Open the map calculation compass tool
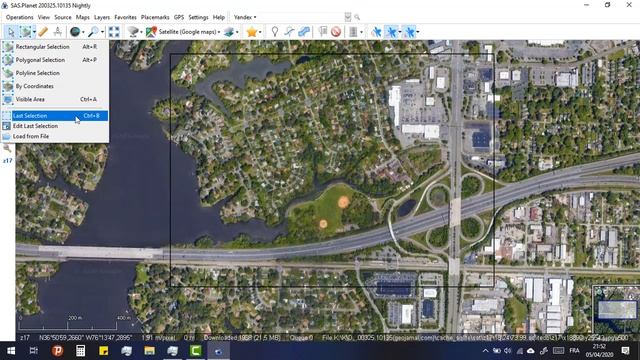This screenshot has width=640, height=360. (x=58, y=31)
